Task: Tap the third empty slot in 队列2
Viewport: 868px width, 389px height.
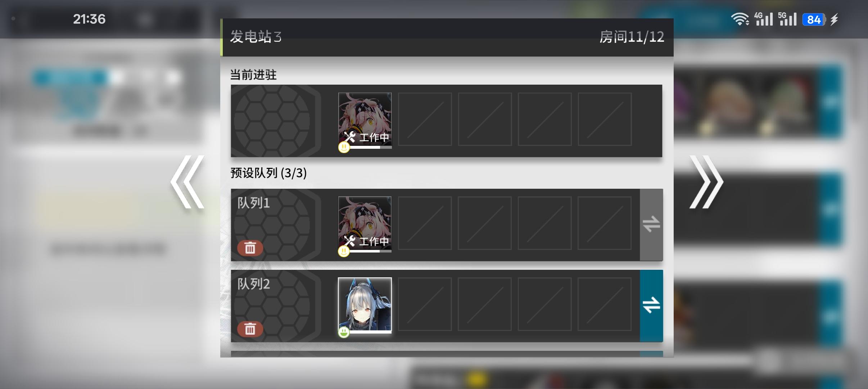Action: (x=544, y=304)
